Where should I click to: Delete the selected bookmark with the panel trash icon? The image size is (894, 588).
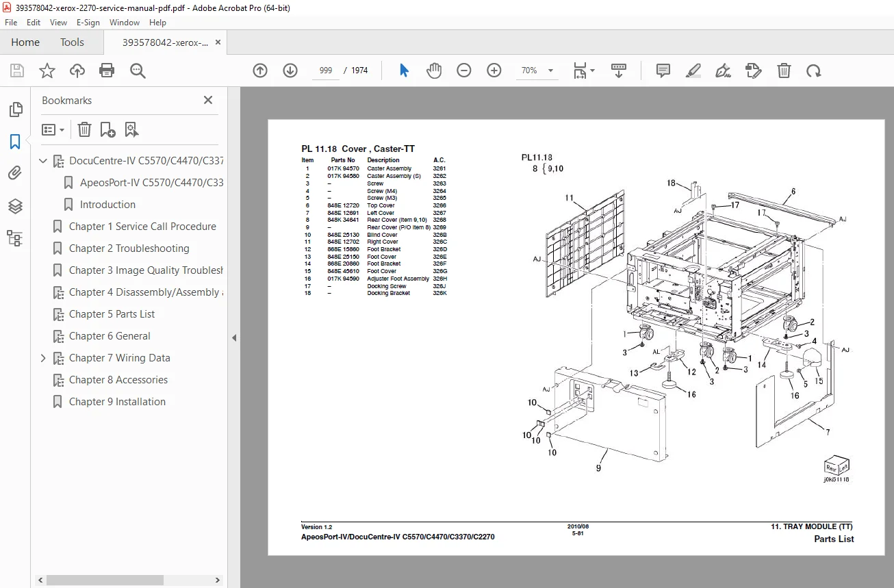(84, 129)
